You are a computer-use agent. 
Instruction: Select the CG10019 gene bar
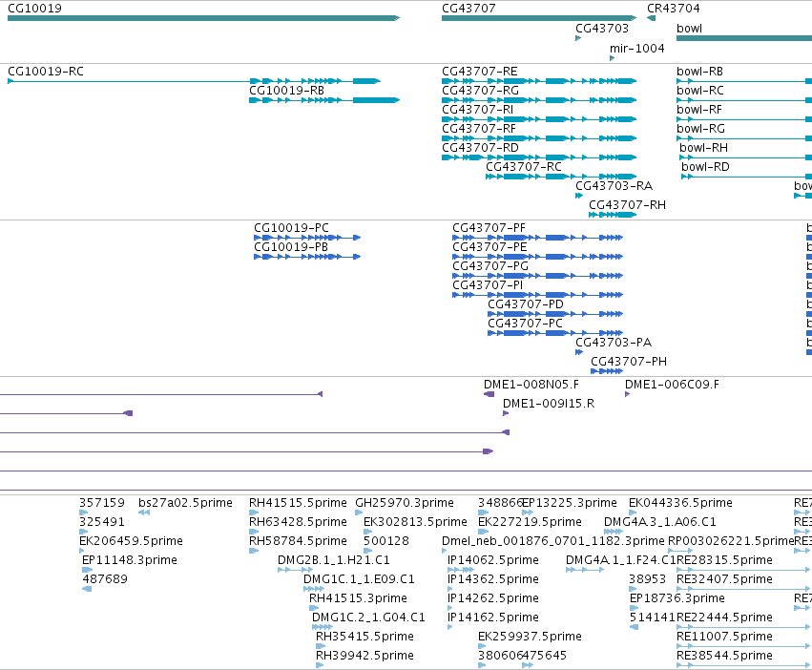pos(203,18)
